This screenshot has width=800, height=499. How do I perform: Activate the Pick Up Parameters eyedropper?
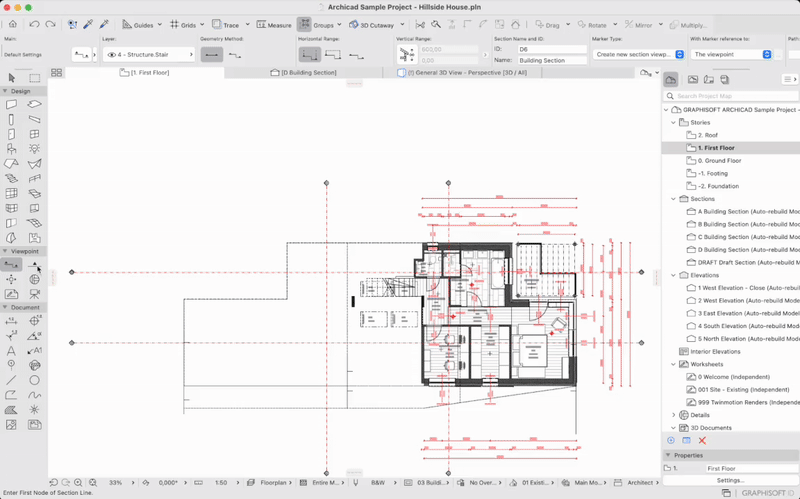(88, 24)
